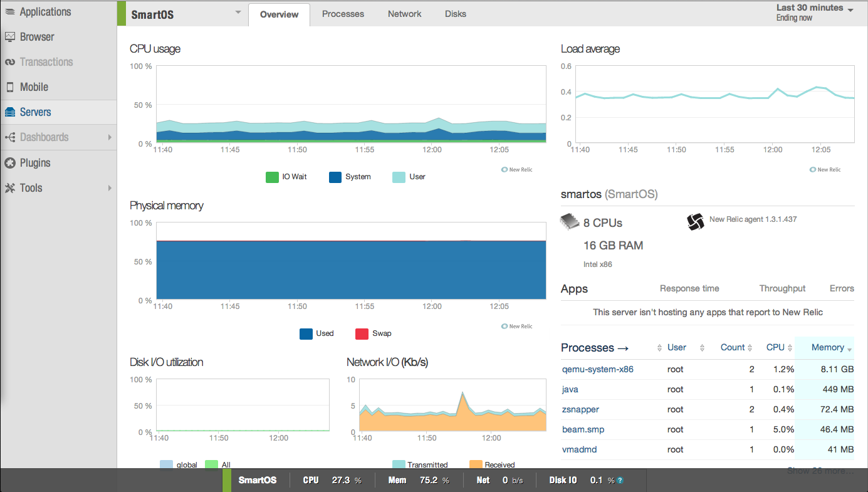Viewport: 868px width, 492px height.
Task: Toggle the System legend swatch
Action: pos(335,177)
